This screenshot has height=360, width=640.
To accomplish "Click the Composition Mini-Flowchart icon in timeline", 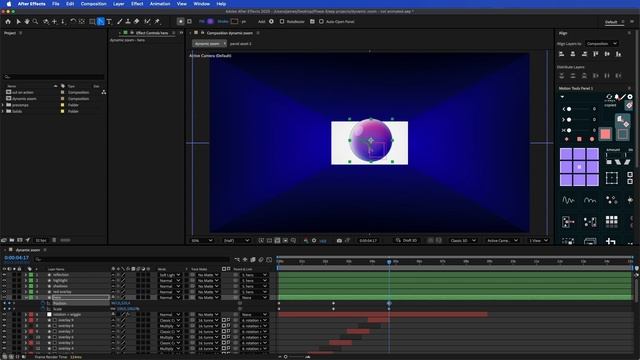I will pyautogui.click(x=237, y=260).
